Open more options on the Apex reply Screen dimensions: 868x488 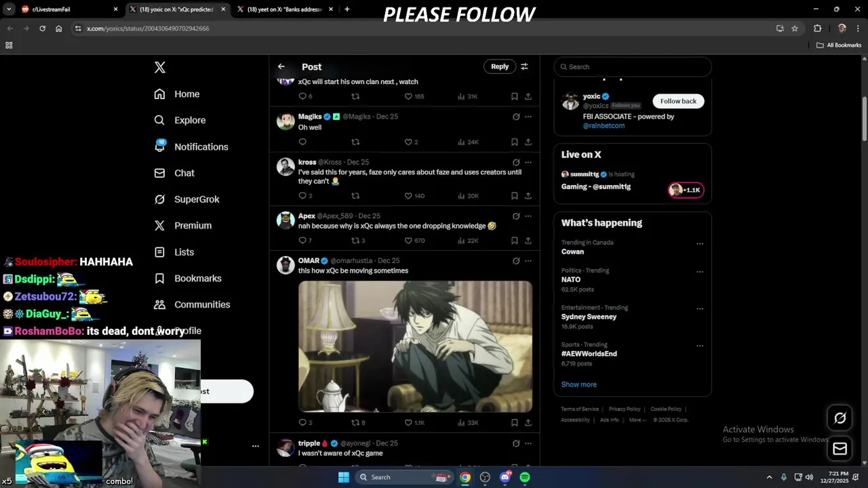tap(528, 216)
